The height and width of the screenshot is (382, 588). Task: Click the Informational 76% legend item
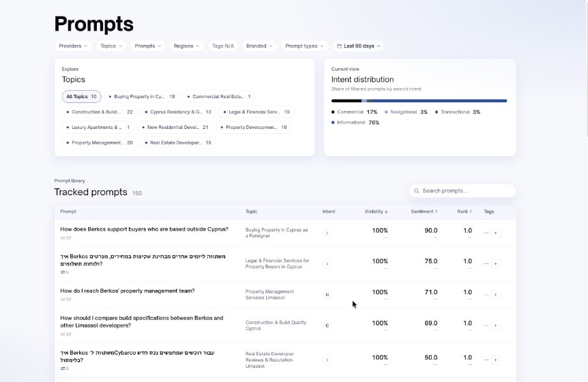355,122
